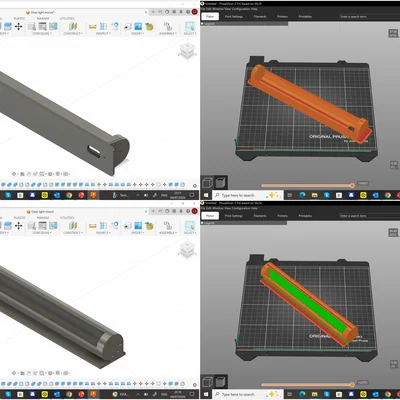Click layer slider handle in PrusaSlicer with green-topped model

pyautogui.click(x=352, y=385)
